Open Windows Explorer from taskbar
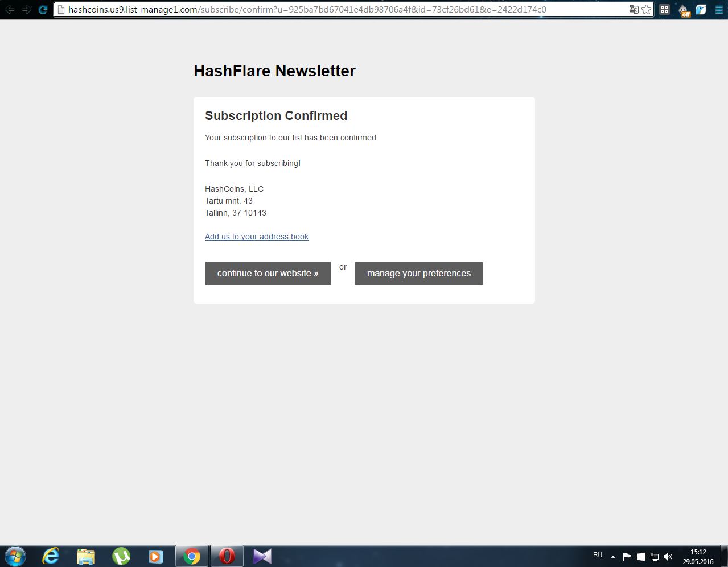This screenshot has height=567, width=728. click(86, 556)
